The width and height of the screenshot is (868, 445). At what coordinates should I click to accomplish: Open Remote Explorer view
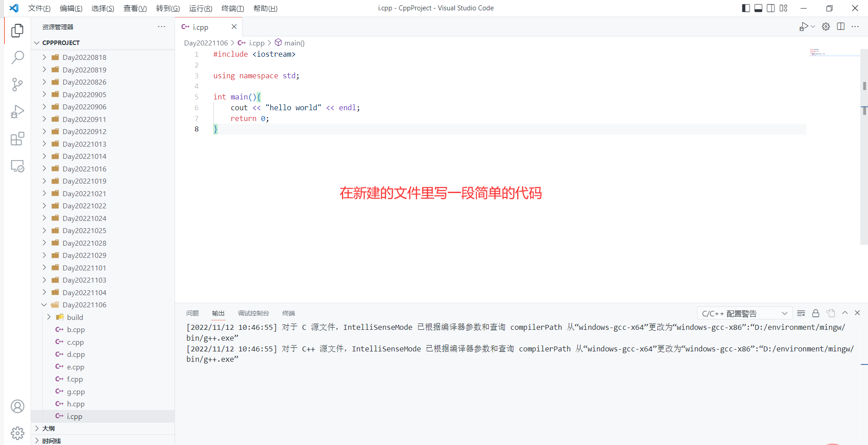click(x=17, y=166)
